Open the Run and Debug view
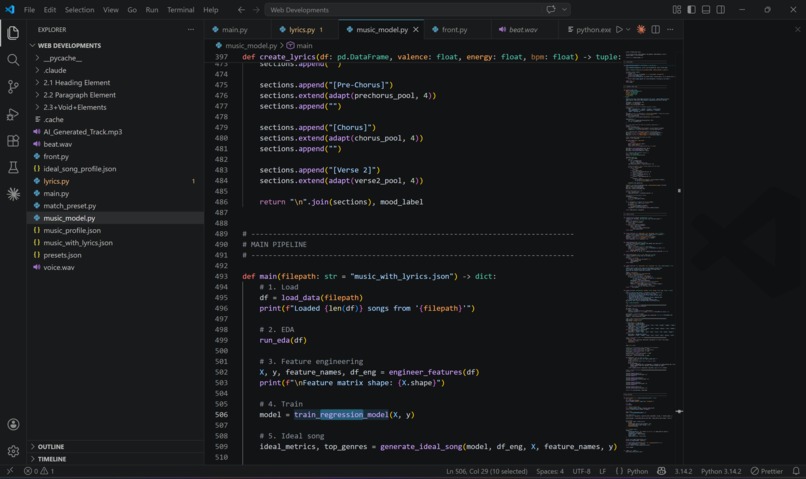Screen dimensions: 806x479 [13, 114]
